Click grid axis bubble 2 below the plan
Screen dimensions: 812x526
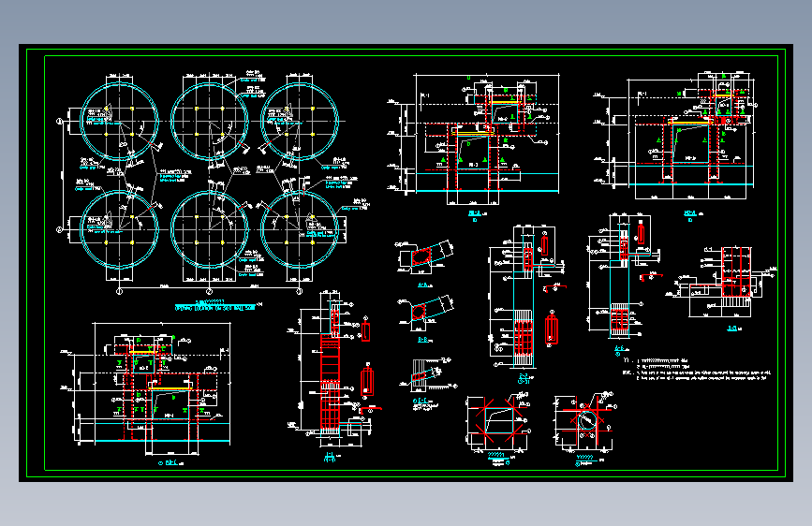click(209, 291)
